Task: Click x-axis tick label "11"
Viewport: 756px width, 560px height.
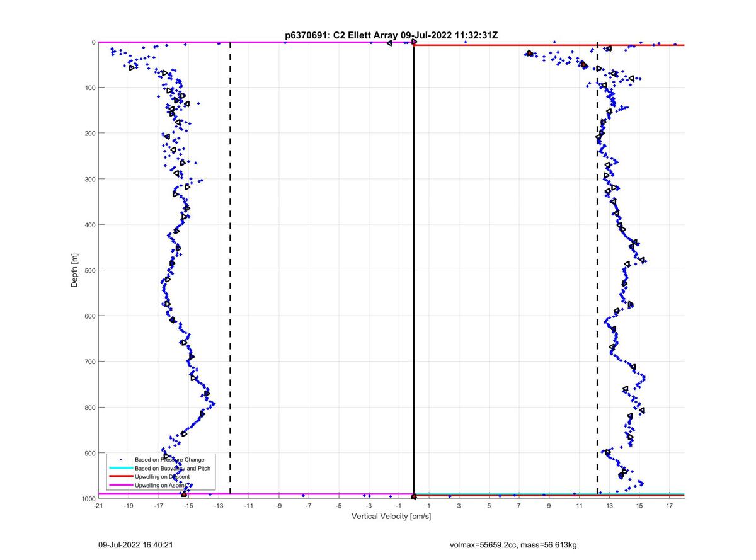Action: tap(579, 505)
